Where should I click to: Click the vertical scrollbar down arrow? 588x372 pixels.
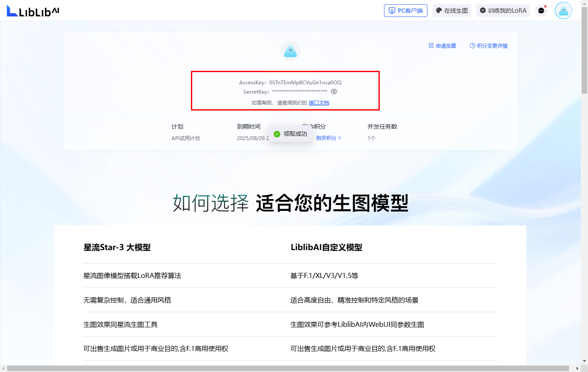(584, 361)
